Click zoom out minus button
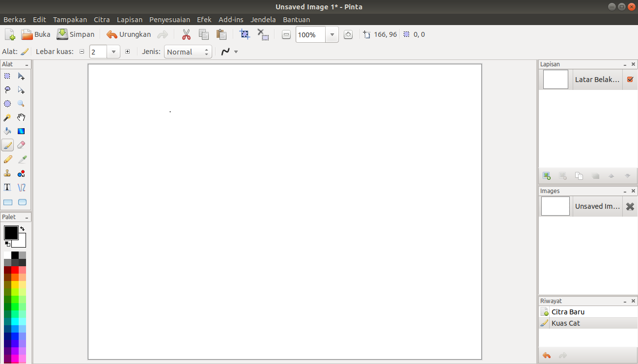The width and height of the screenshot is (638, 364). 286,35
